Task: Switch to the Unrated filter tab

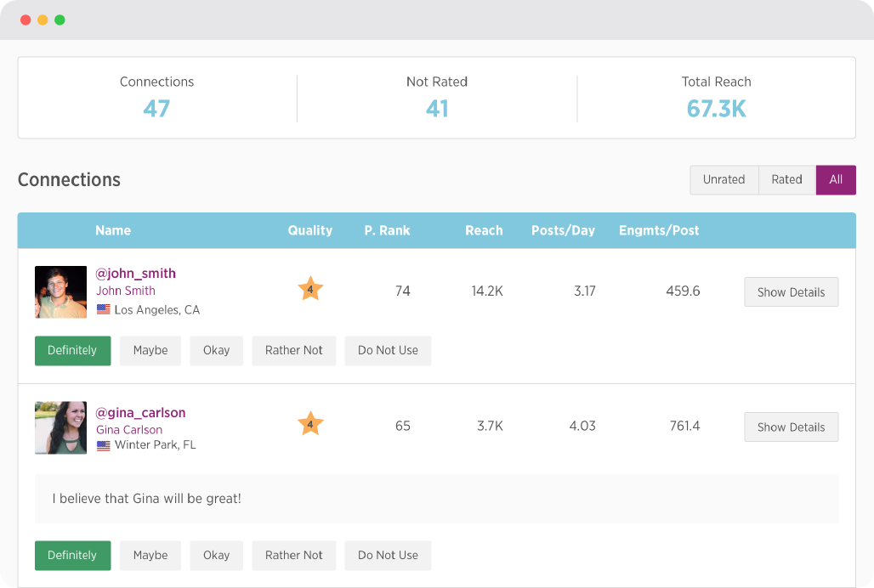Action: coord(724,180)
